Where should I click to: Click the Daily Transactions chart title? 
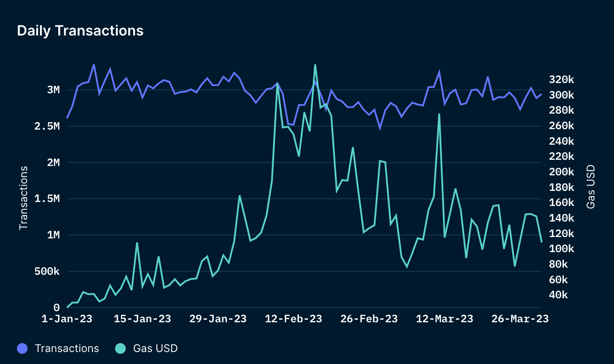click(80, 31)
